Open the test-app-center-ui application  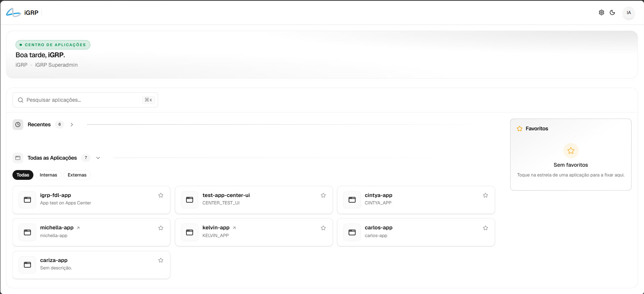tap(254, 200)
